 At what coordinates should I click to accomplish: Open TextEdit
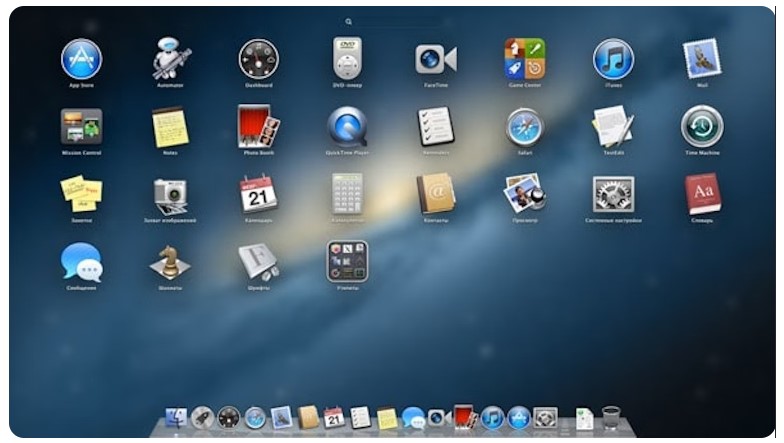coord(614,126)
